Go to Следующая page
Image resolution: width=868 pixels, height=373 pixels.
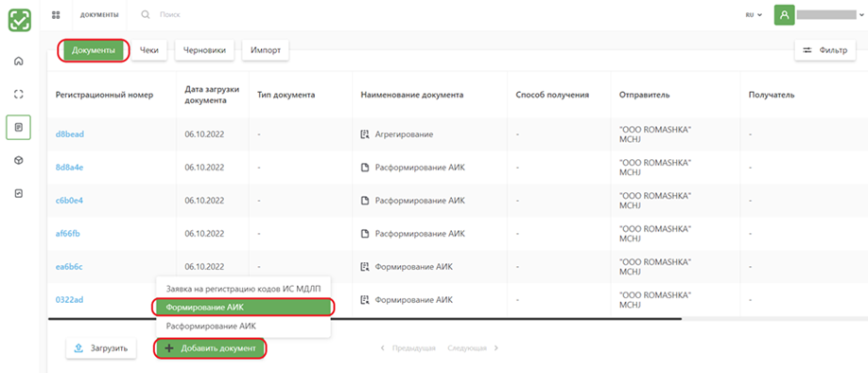pyautogui.click(x=473, y=348)
